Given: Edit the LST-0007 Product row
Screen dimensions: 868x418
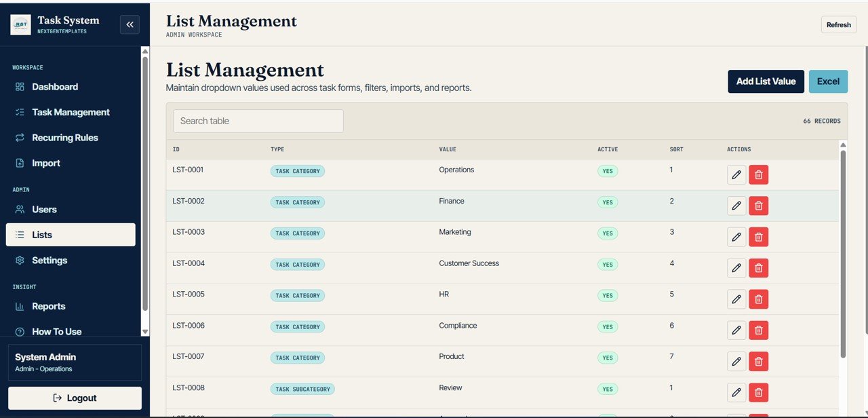Looking at the screenshot, I should coord(736,362).
